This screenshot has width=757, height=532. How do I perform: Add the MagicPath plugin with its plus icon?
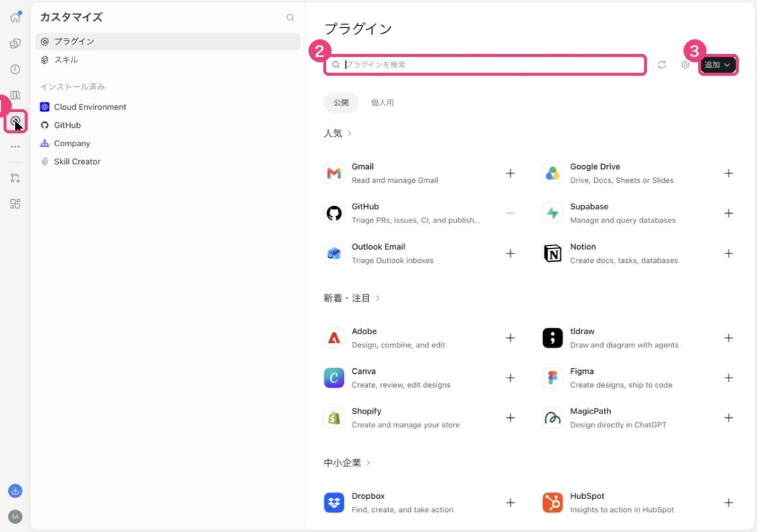729,418
